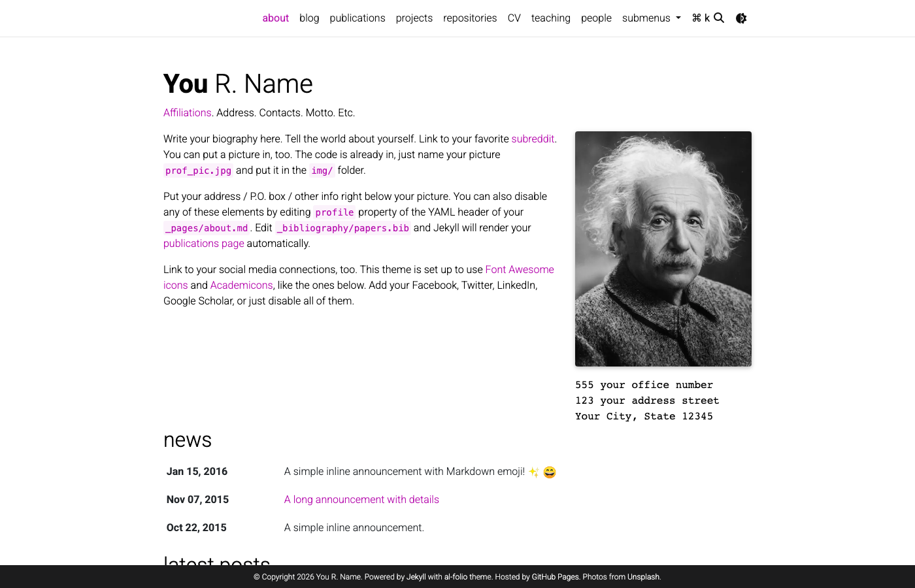Click the GitHub Pages footer link
The width and height of the screenshot is (915, 588).
pos(554,577)
